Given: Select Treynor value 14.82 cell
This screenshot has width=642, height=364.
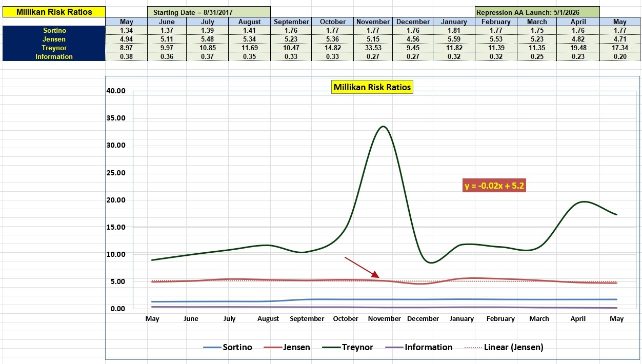Looking at the screenshot, I should [333, 48].
